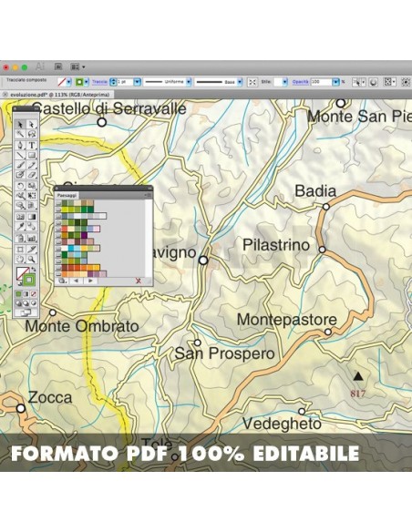Select the Symbol Sprayer tool
Screen dimensions: 412x532
20,238
